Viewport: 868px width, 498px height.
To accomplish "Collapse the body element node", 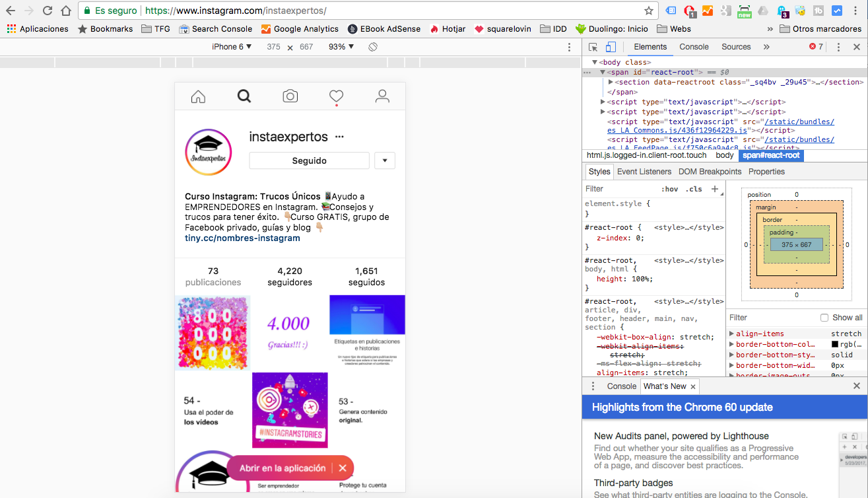I will [x=595, y=62].
